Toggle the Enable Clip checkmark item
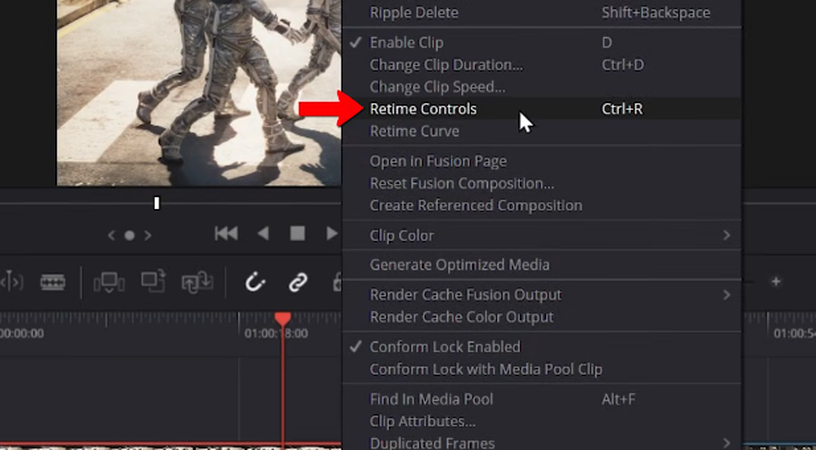This screenshot has height=450, width=816. pos(541,43)
